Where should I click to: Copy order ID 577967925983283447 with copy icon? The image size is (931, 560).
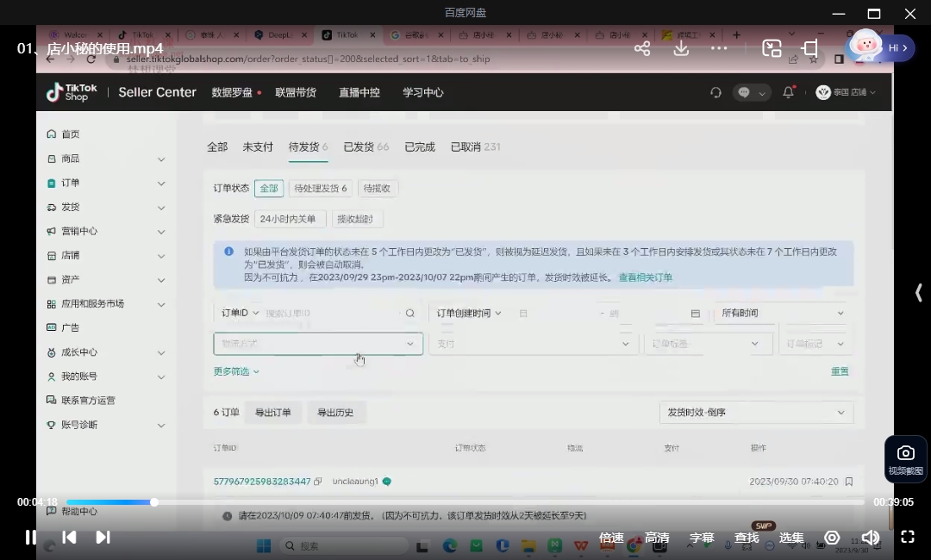pyautogui.click(x=317, y=482)
